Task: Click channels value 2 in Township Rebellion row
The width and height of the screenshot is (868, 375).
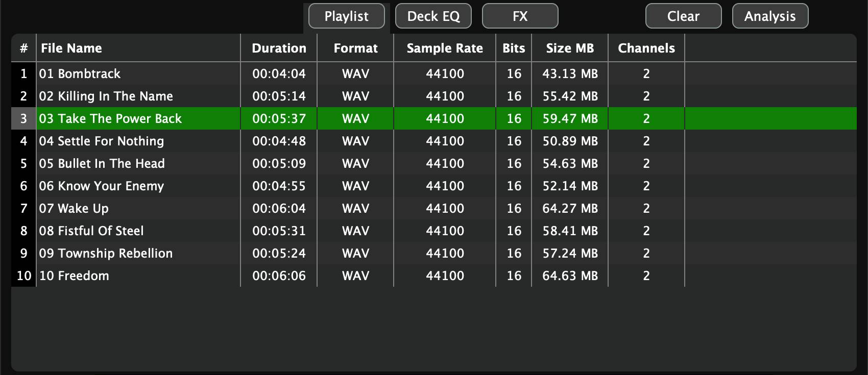Action: click(x=646, y=253)
